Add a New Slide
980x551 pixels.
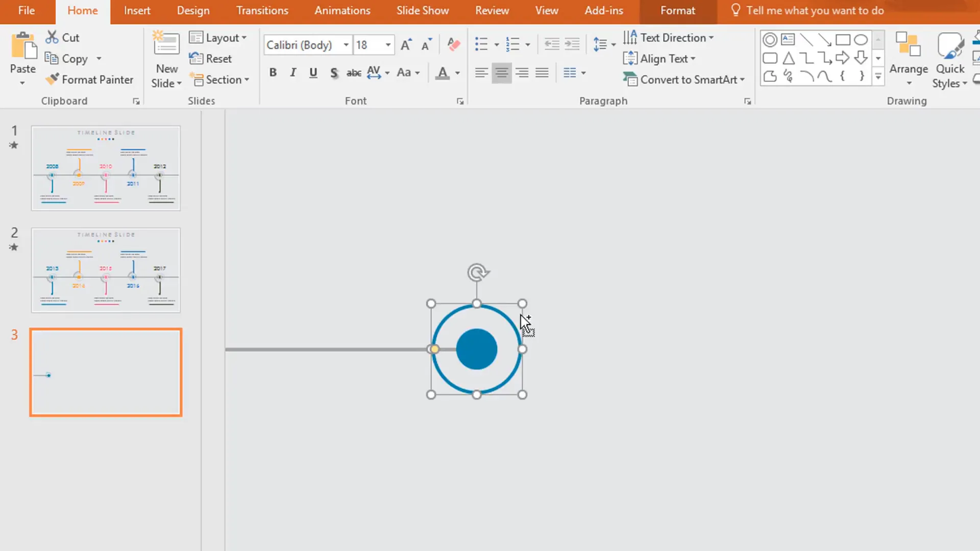click(x=166, y=60)
